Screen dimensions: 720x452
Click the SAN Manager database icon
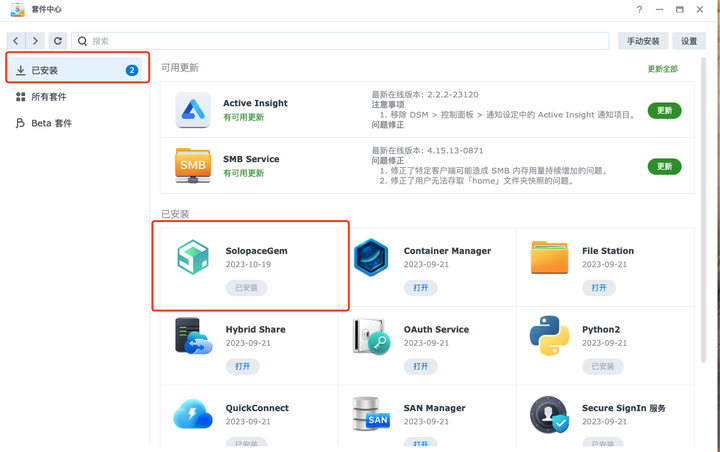tap(371, 414)
